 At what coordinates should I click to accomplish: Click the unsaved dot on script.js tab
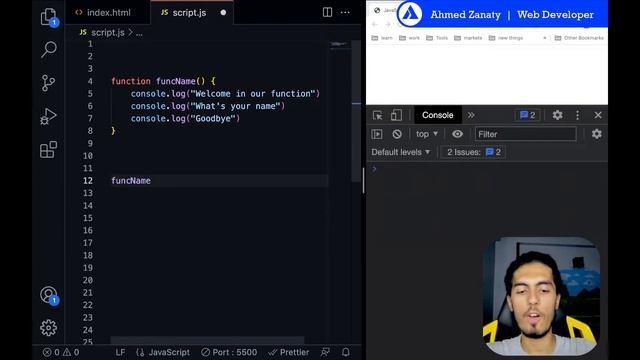(223, 13)
